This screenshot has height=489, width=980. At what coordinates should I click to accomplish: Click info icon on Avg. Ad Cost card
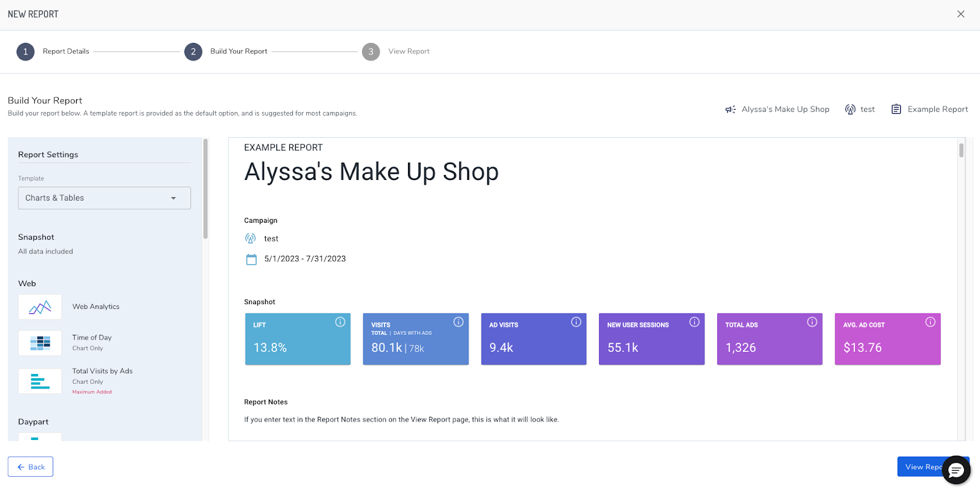[x=930, y=322]
